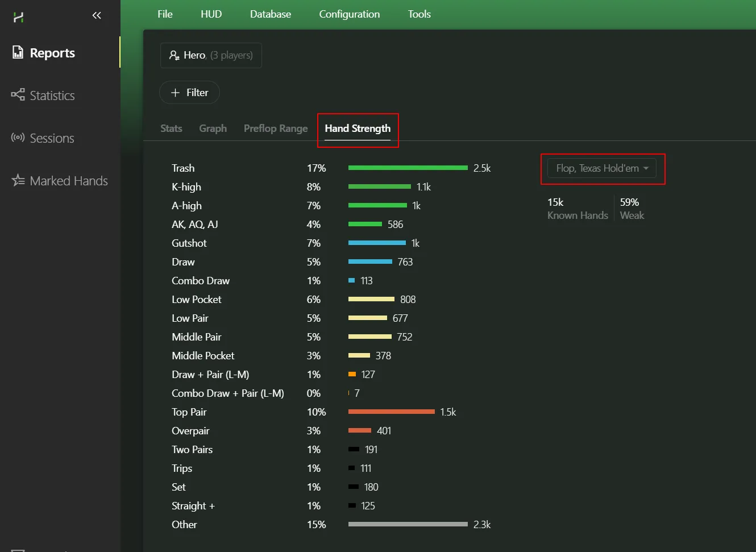Select the Stats tab
This screenshot has height=552, width=756.
(171, 128)
